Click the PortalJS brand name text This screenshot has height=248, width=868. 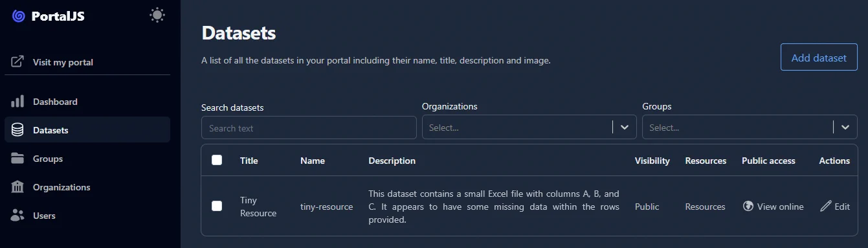(x=58, y=16)
